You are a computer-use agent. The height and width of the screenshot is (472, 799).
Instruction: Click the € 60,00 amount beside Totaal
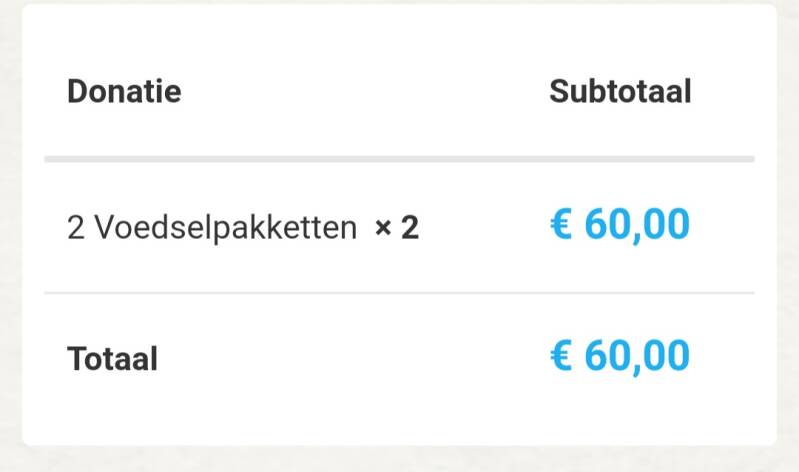(x=620, y=356)
